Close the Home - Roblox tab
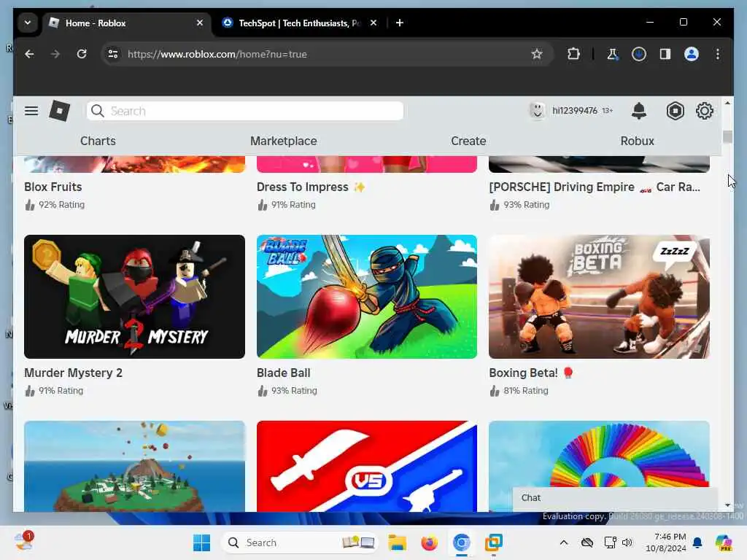The width and height of the screenshot is (747, 560). coord(200,23)
